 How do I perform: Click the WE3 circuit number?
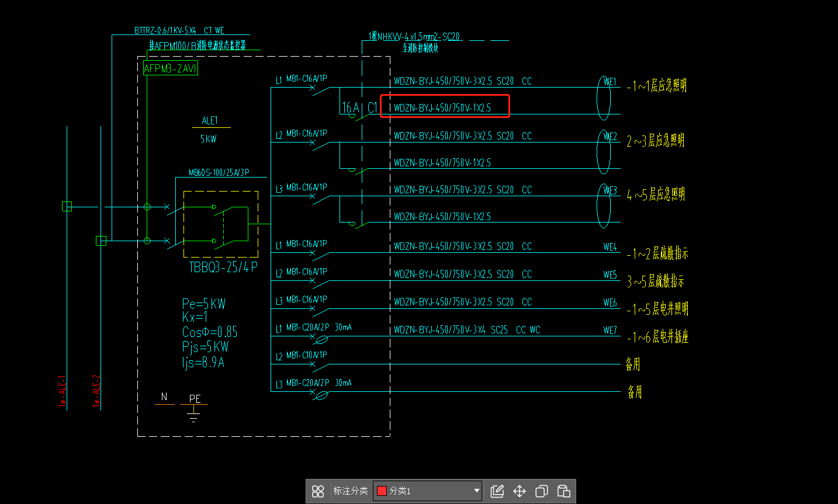[x=610, y=190]
